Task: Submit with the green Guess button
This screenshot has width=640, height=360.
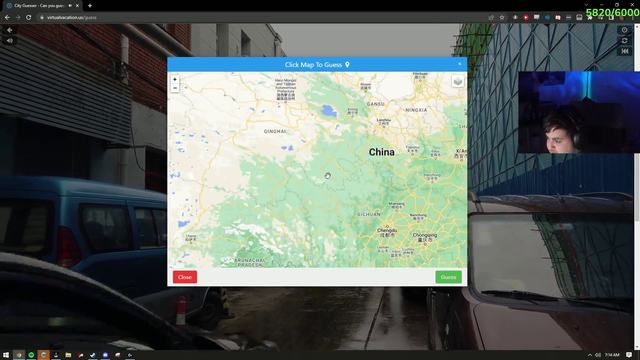Action: (x=448, y=277)
